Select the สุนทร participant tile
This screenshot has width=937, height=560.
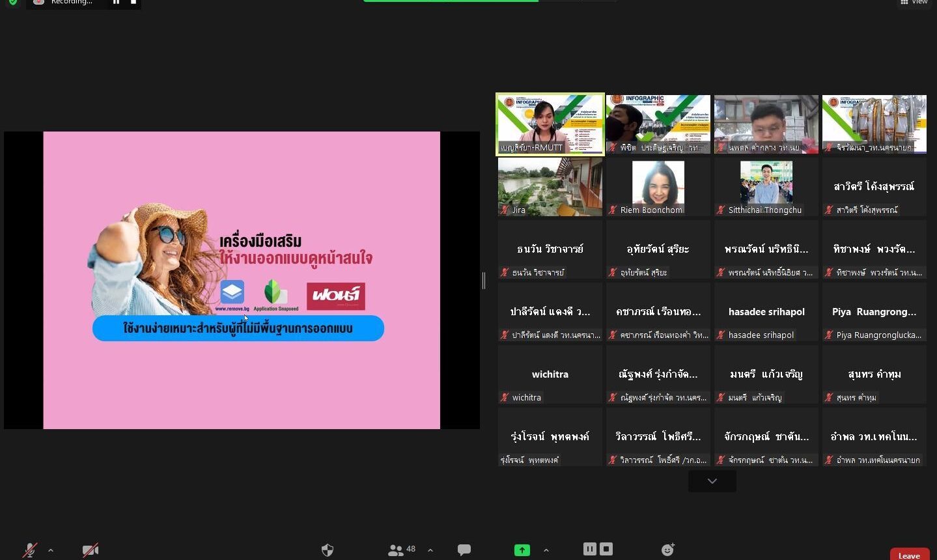point(874,374)
